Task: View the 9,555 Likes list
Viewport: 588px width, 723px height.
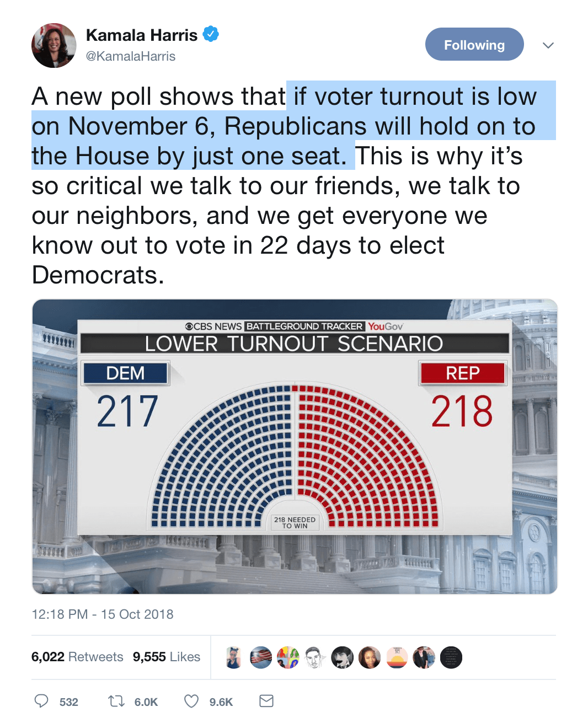Action: point(166,657)
